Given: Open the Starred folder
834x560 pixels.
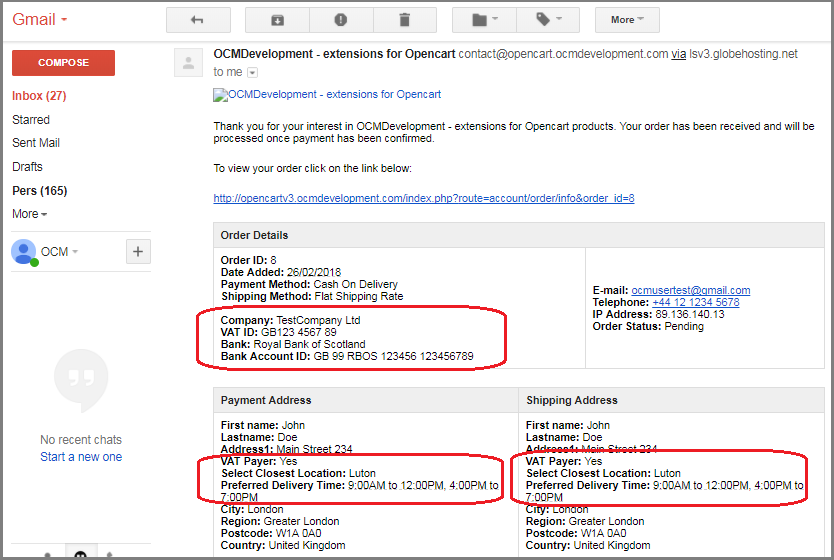Looking at the screenshot, I should click(x=31, y=120).
